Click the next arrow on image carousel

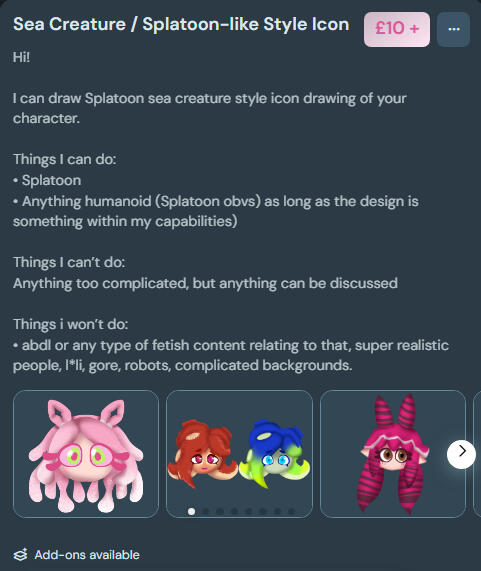[x=461, y=454]
